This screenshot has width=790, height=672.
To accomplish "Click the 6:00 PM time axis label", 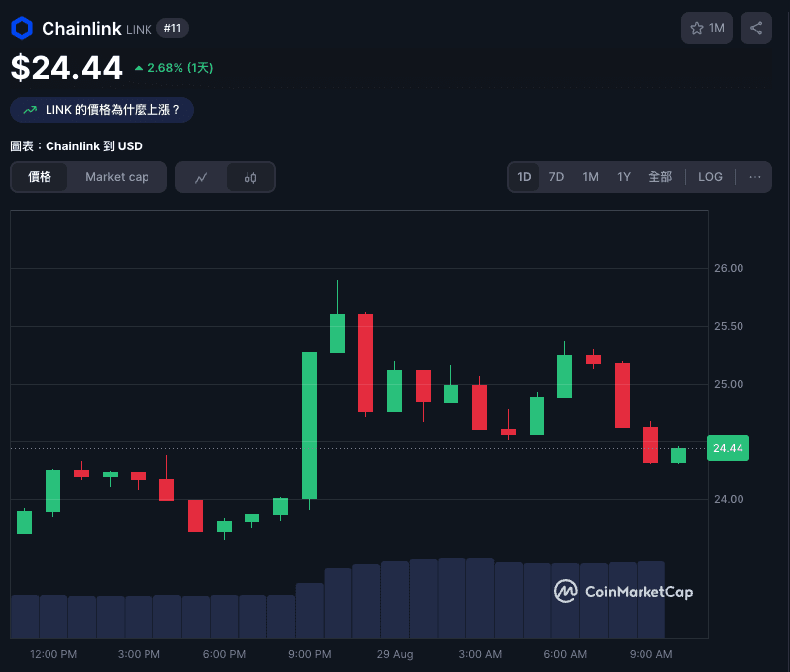I will point(224,654).
